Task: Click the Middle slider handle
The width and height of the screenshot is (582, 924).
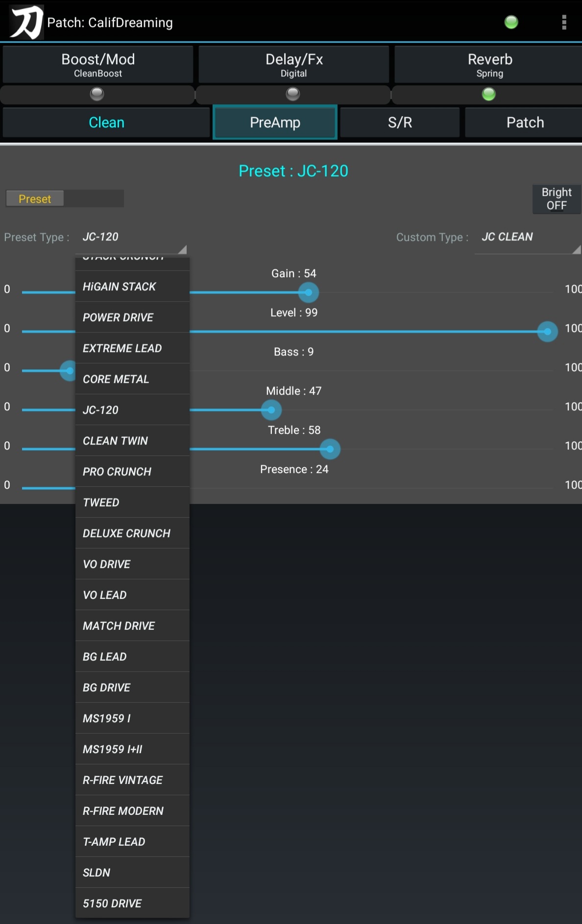Action: [271, 410]
